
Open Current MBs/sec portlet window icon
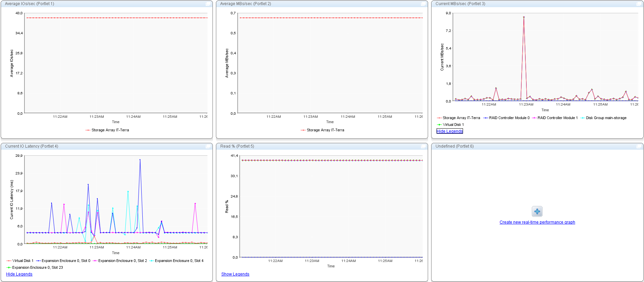(639, 4)
